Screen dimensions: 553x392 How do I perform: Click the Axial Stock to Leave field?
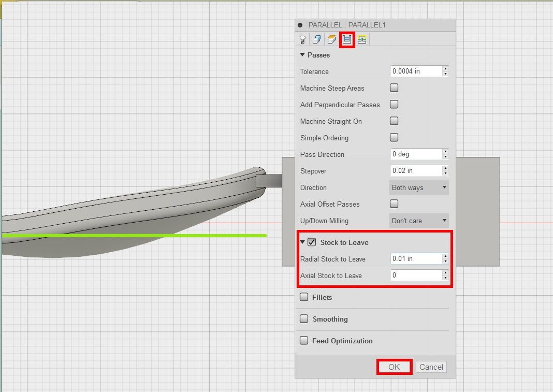point(416,275)
